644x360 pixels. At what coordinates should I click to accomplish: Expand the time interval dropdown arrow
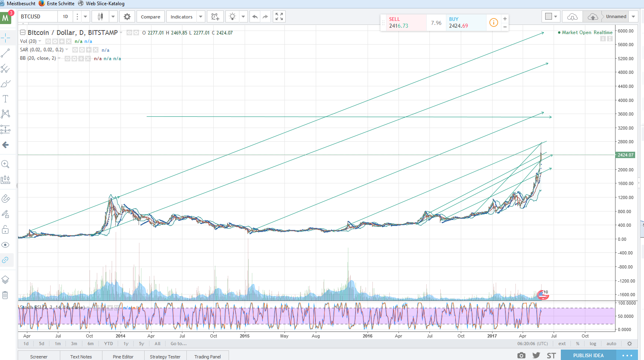[85, 17]
